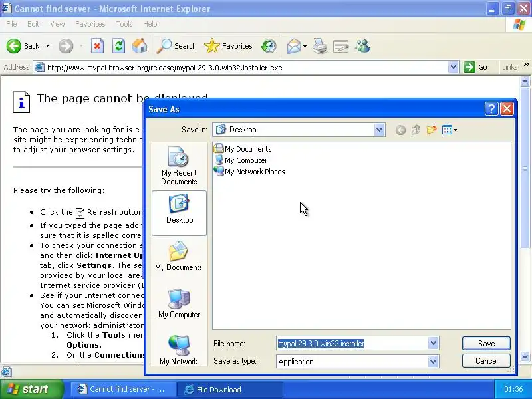Open the Back history dropdown arrow
This screenshot has height=399, width=532.
tap(47, 46)
